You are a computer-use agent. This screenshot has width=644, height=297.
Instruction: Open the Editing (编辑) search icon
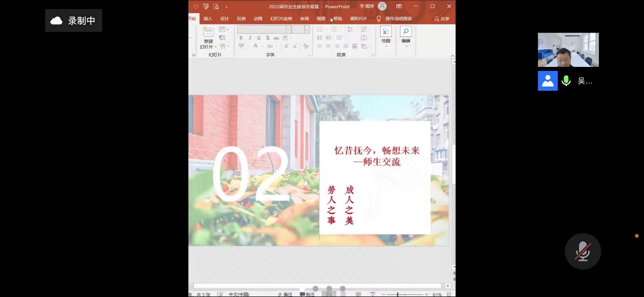tap(405, 32)
